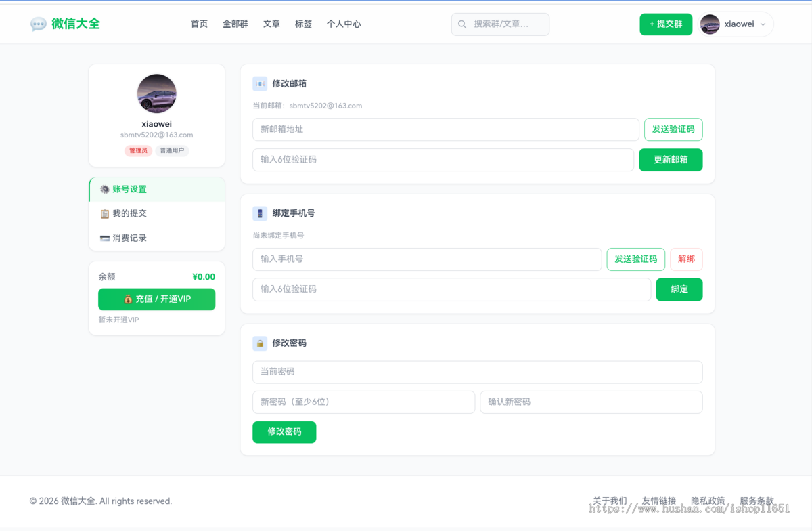Focus the 搜索群/文章 search box
812x531 pixels.
coord(500,24)
